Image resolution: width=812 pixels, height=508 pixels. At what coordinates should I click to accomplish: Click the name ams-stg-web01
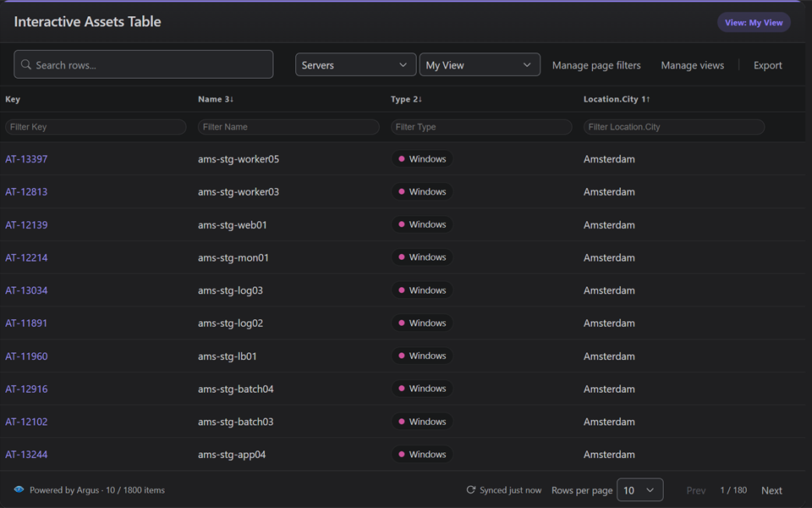click(233, 225)
